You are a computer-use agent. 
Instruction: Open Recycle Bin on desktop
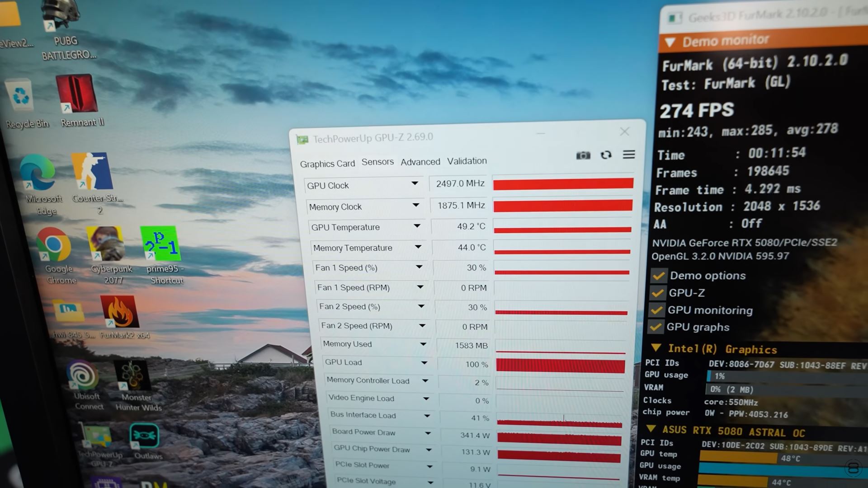pos(20,96)
